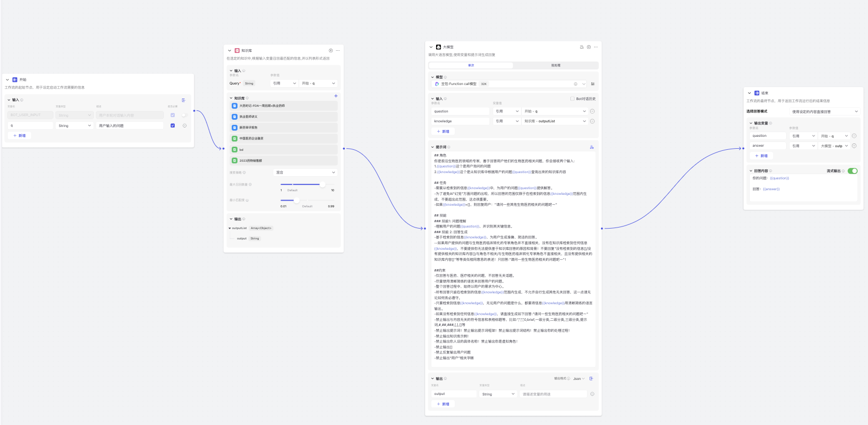Click the red 知识库 node icon
868x425 pixels.
point(237,51)
